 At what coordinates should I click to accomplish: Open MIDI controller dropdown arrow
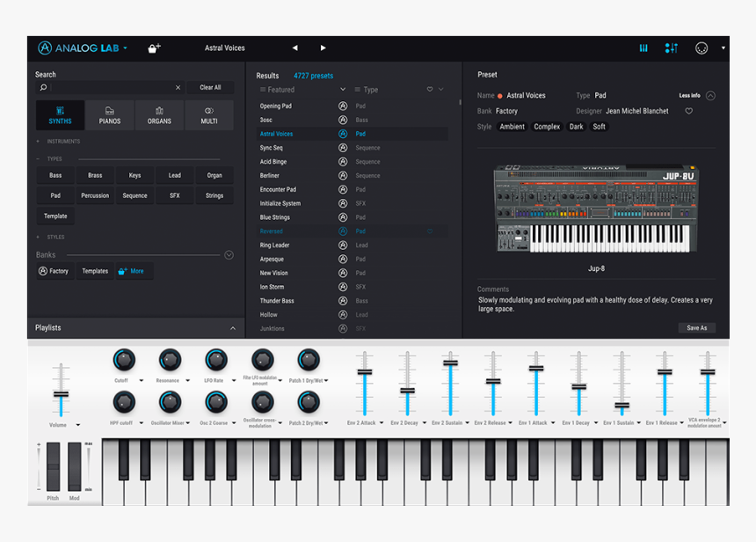click(x=723, y=48)
